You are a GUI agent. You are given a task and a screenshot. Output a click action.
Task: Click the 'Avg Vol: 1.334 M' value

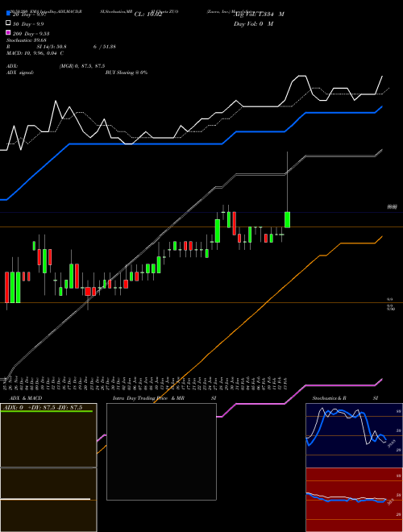(x=259, y=15)
